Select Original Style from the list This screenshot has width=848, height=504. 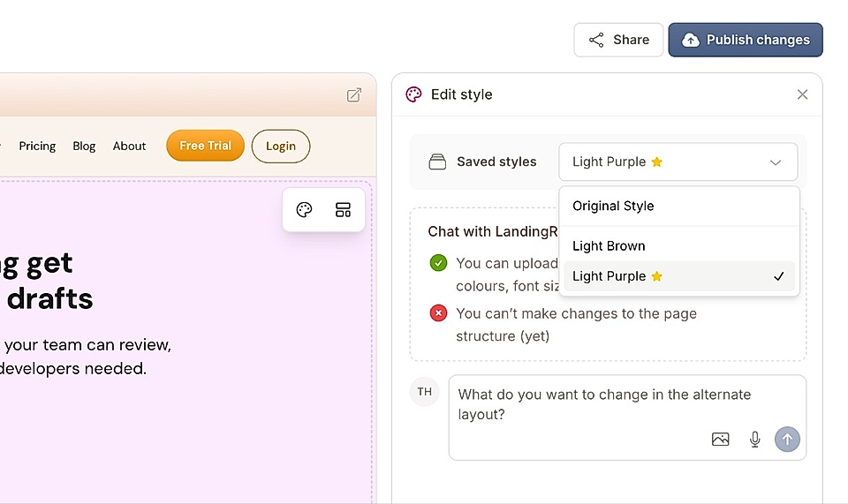click(x=678, y=206)
